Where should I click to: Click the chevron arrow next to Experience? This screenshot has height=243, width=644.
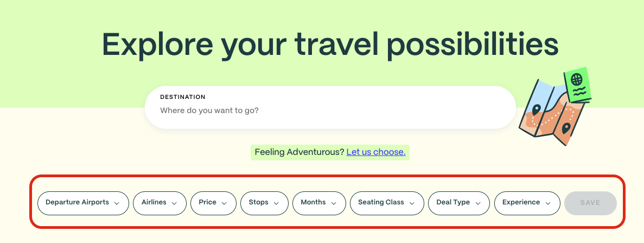tap(548, 203)
